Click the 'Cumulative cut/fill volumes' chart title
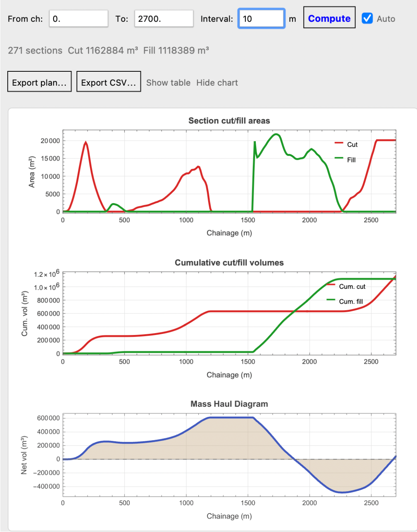The image size is (417, 532). pyautogui.click(x=229, y=263)
